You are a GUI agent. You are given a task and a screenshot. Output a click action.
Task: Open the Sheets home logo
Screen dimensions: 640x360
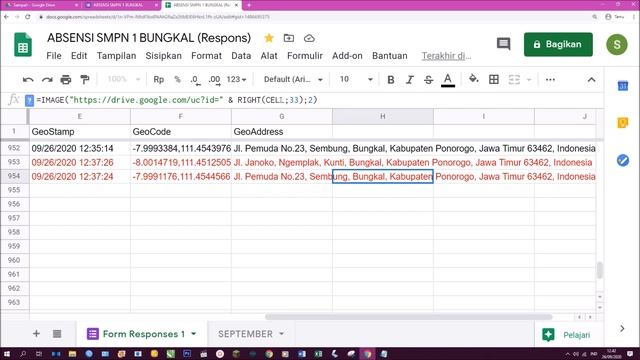[23, 44]
